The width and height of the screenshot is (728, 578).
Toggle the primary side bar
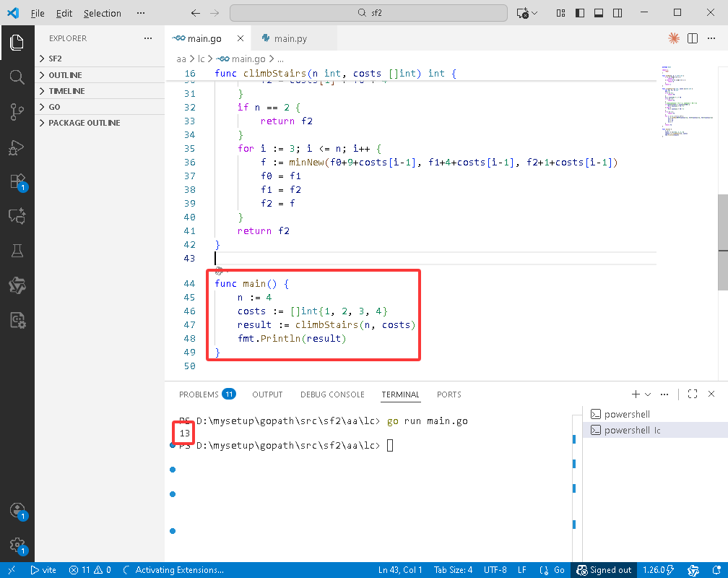tap(580, 13)
